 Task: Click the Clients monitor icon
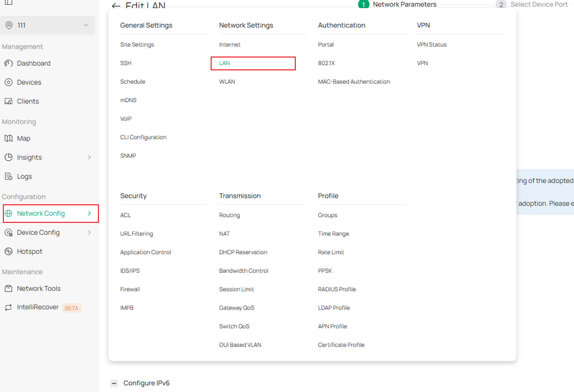tap(9, 101)
